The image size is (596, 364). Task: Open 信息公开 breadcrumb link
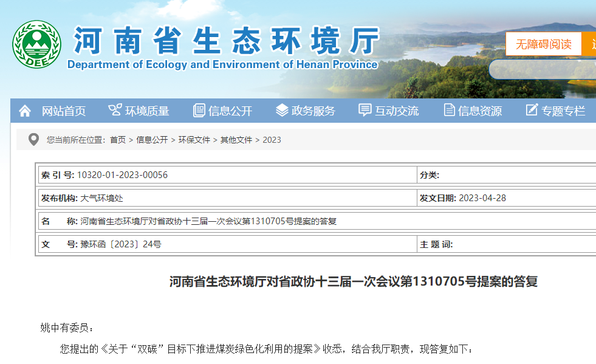click(152, 140)
